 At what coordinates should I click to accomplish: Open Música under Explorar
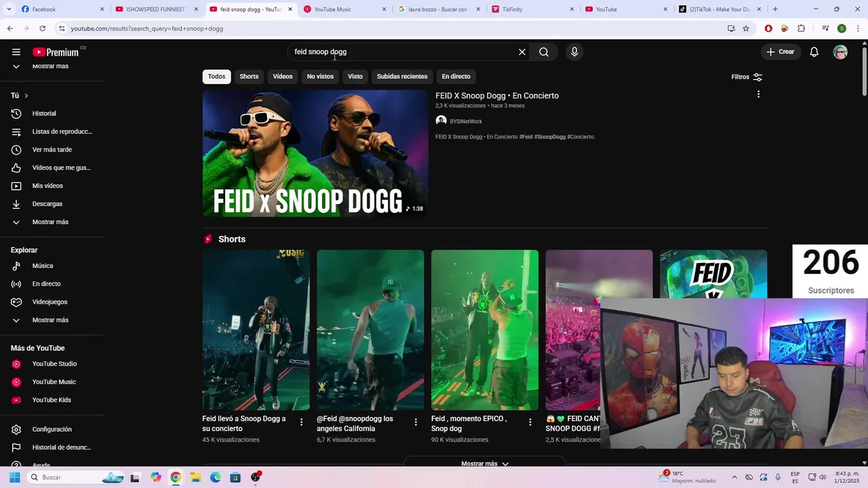pos(52,266)
